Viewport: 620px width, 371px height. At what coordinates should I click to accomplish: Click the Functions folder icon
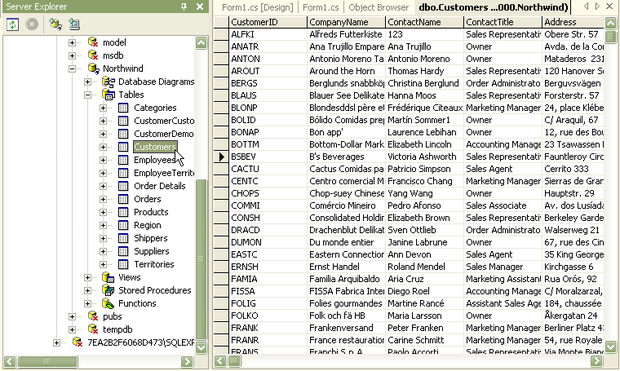click(108, 303)
